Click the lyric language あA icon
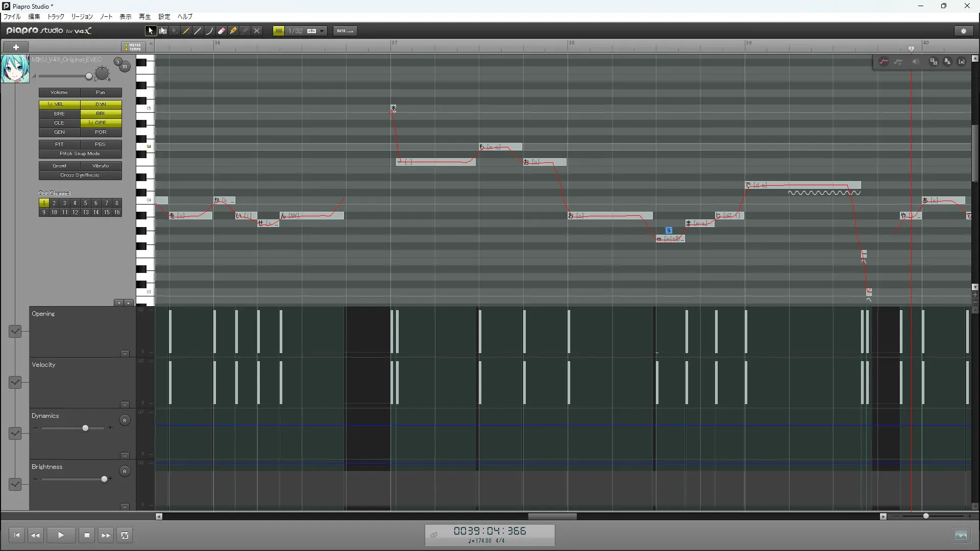Viewport: 980px width, 551px height. coord(947,62)
